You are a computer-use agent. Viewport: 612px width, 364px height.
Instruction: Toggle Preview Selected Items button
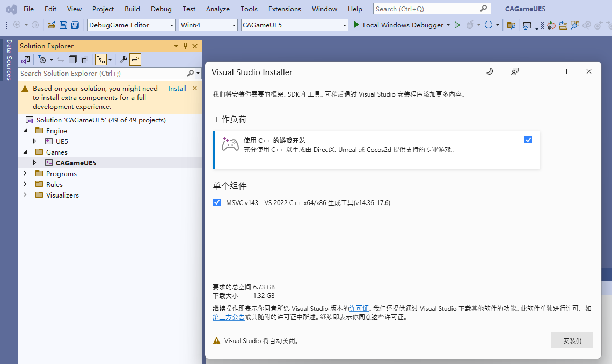coord(135,60)
